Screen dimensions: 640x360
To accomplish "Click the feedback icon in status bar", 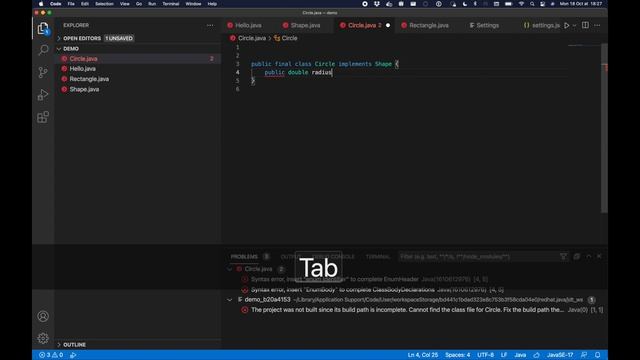I will pyautogui.click(x=584, y=355).
